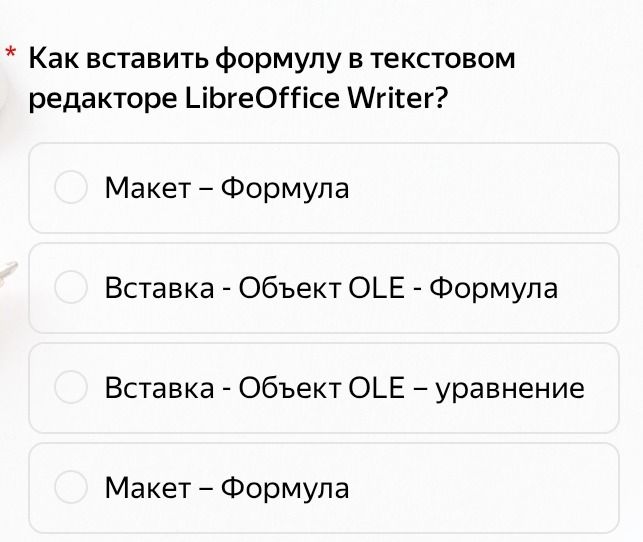This screenshot has height=542, width=643.
Task: Select the answer card ending with "OLE - Формула"
Action: click(324, 288)
